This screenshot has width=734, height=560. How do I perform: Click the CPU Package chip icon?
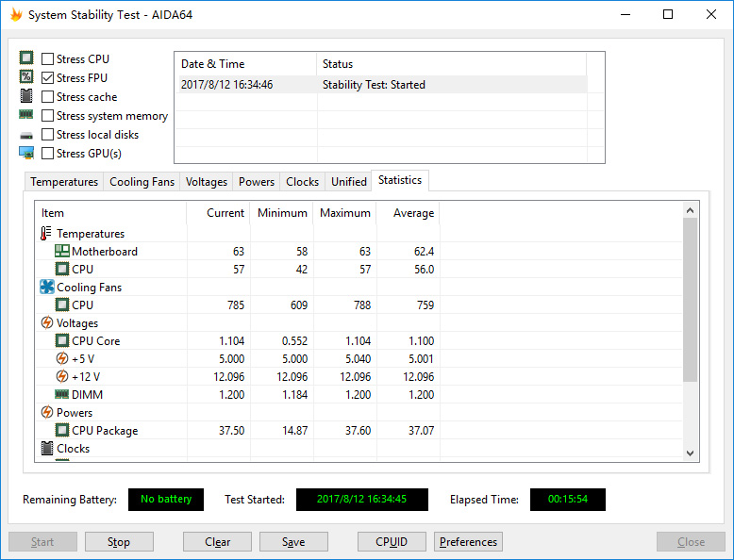coord(61,430)
